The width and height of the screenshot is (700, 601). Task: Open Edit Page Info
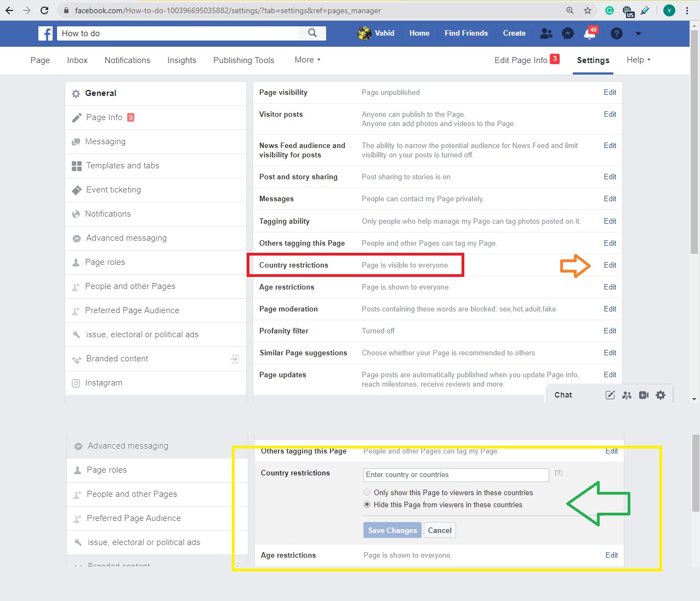tap(527, 60)
